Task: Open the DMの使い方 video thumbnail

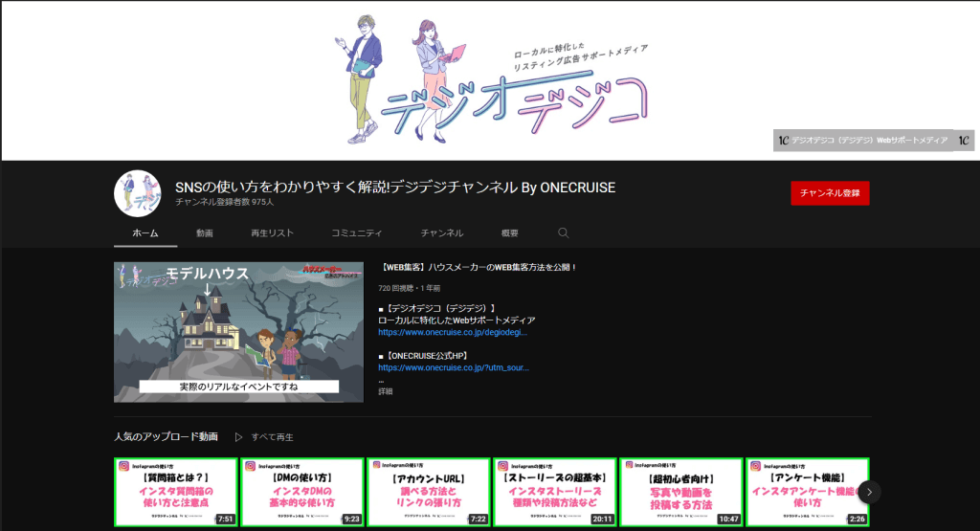Action: tap(302, 493)
